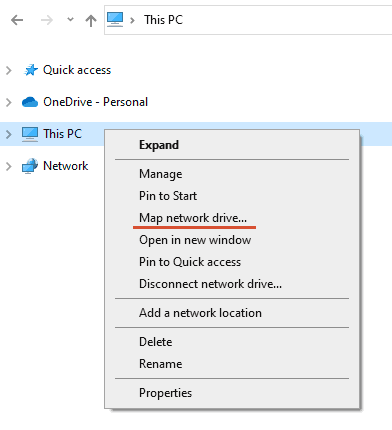The width and height of the screenshot is (392, 430).
Task: Click the Network icon in sidebar
Action: click(30, 166)
